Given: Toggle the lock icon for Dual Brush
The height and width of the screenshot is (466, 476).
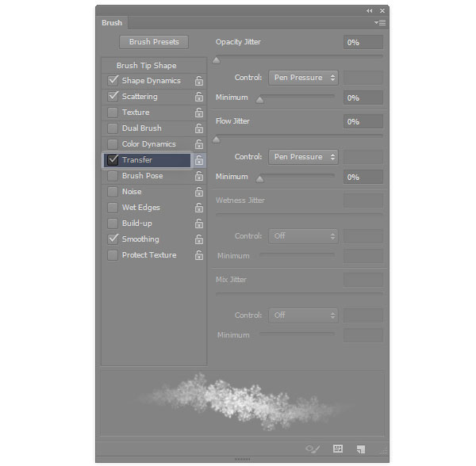Looking at the screenshot, I should point(199,128).
